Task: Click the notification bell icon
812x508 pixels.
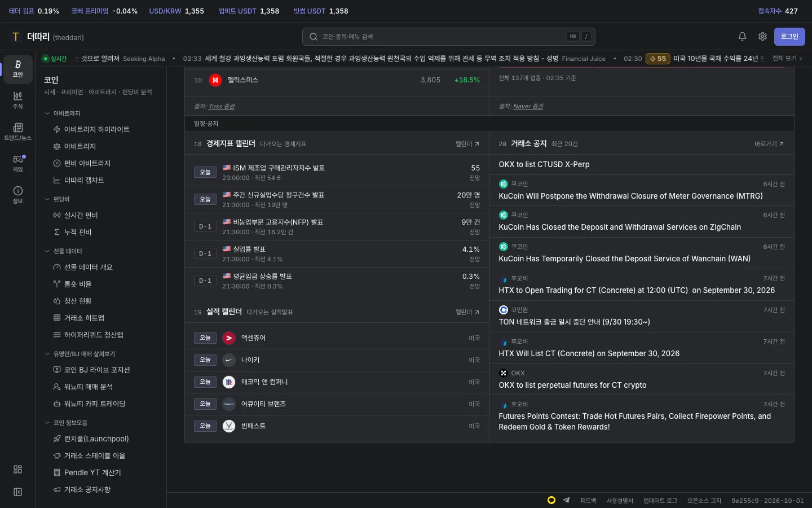Action: coord(742,37)
